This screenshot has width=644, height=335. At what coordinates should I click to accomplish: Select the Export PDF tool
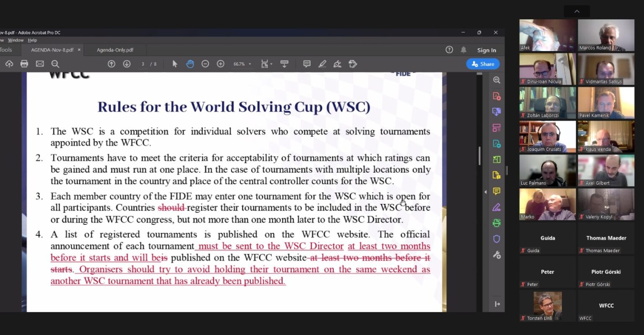pos(496,112)
